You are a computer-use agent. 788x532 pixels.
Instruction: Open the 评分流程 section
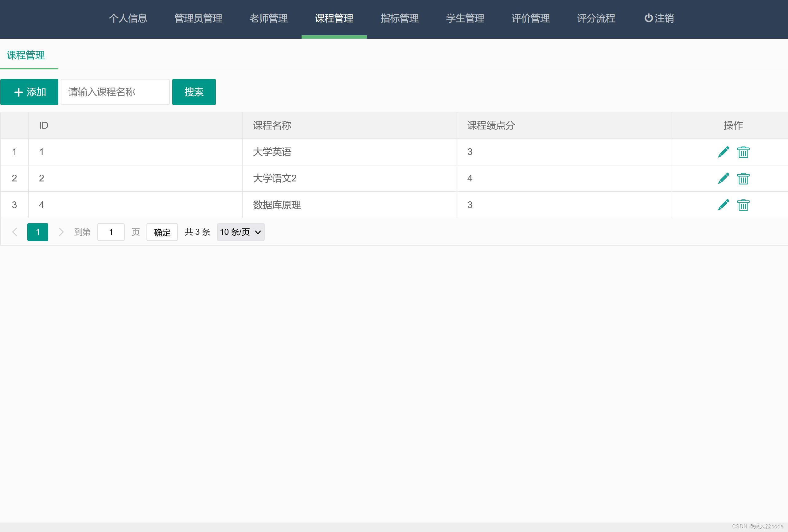(595, 19)
